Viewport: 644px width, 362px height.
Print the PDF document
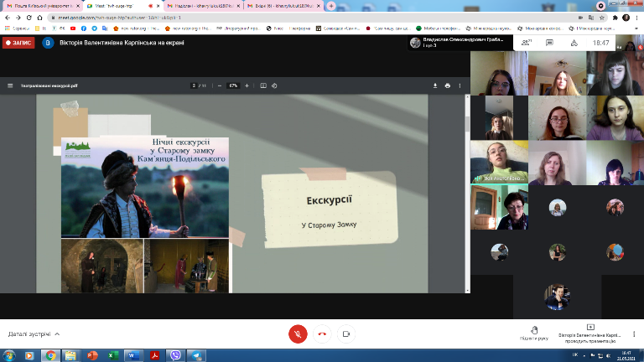click(448, 85)
